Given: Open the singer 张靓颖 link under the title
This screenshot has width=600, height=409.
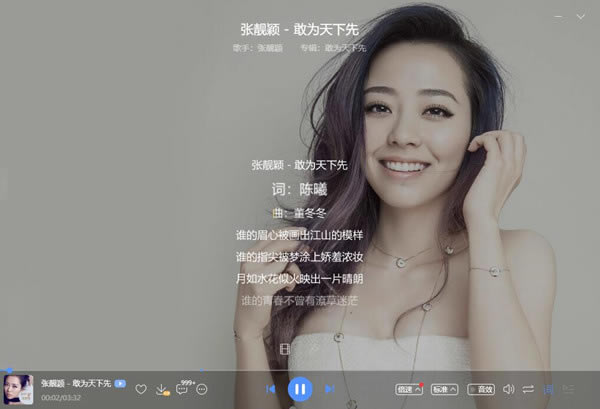Looking at the screenshot, I should point(270,48).
